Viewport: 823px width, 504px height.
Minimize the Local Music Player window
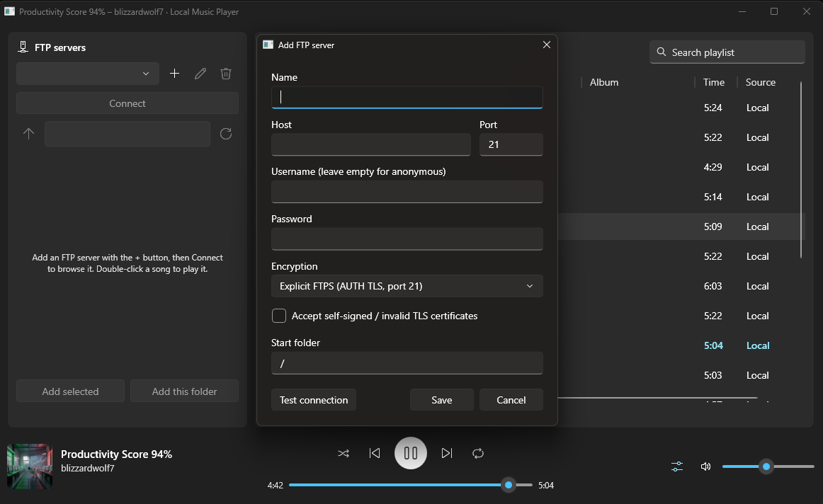coord(742,11)
